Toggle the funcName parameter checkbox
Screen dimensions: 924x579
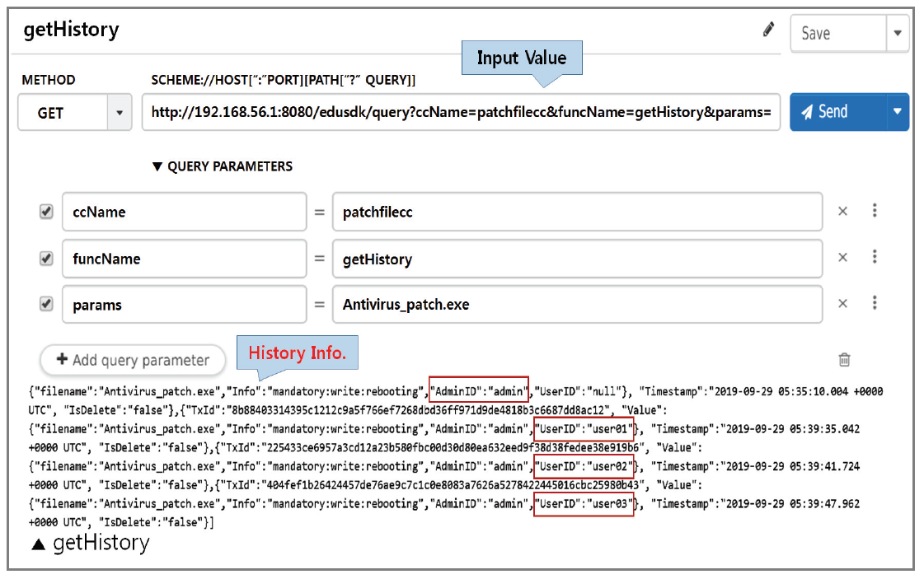(46, 259)
